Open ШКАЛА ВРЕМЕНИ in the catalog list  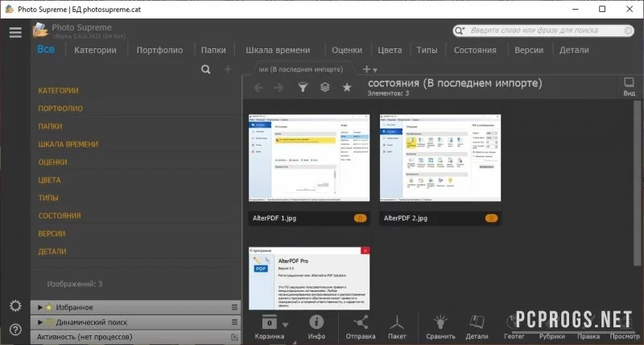click(68, 145)
